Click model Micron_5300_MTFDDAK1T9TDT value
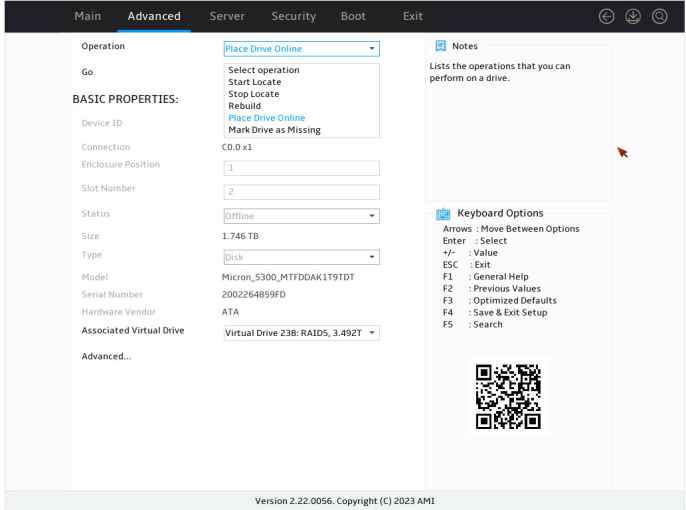Screen dimensions: 686x510 click(288, 277)
